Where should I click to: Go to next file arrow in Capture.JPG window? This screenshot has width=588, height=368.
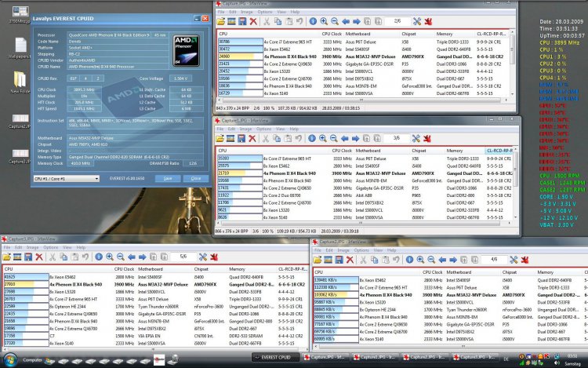coord(357,21)
